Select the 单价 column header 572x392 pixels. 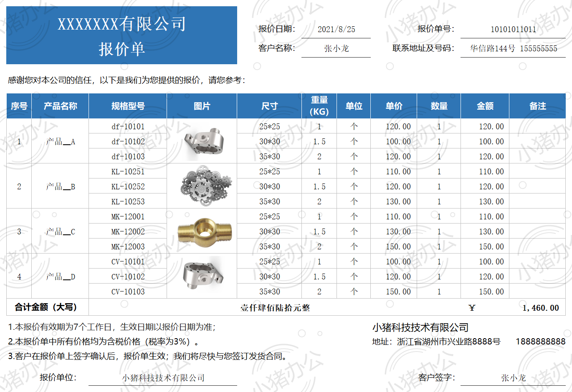(x=394, y=106)
